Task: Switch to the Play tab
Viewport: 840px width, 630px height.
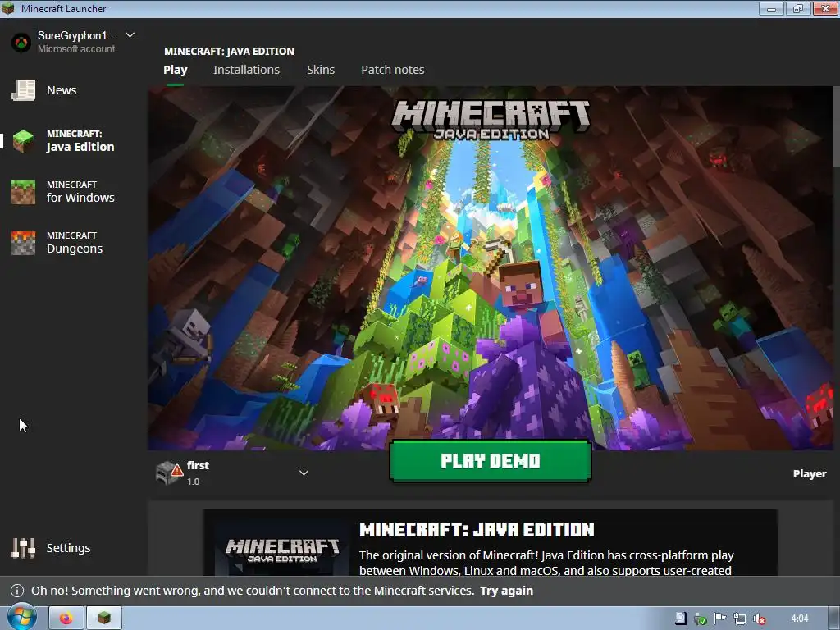Action: [176, 70]
